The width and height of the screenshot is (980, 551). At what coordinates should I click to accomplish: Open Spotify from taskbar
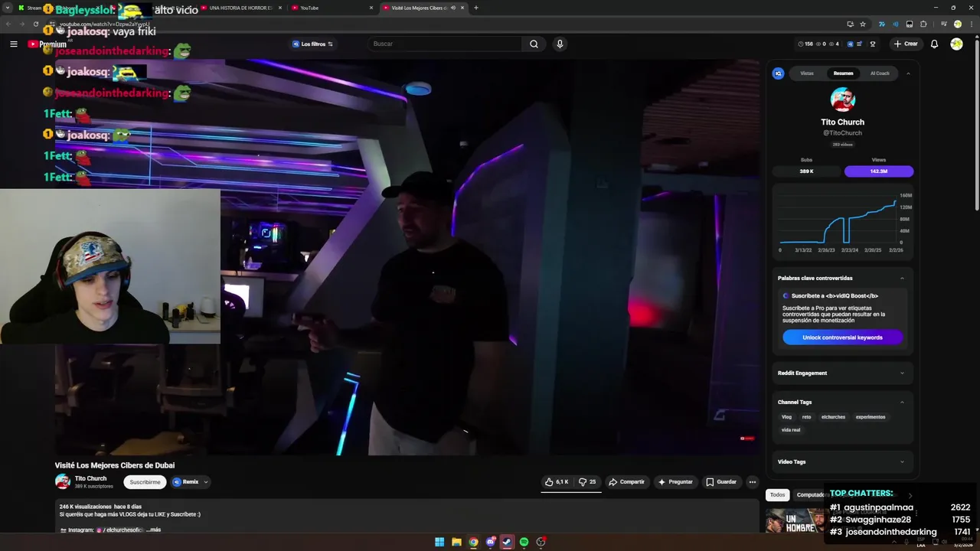click(x=524, y=542)
